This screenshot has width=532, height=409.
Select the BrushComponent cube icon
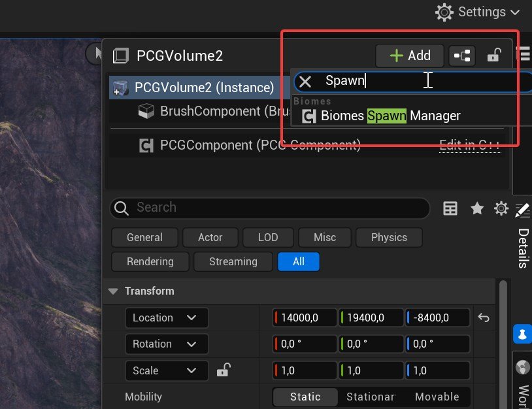point(147,111)
